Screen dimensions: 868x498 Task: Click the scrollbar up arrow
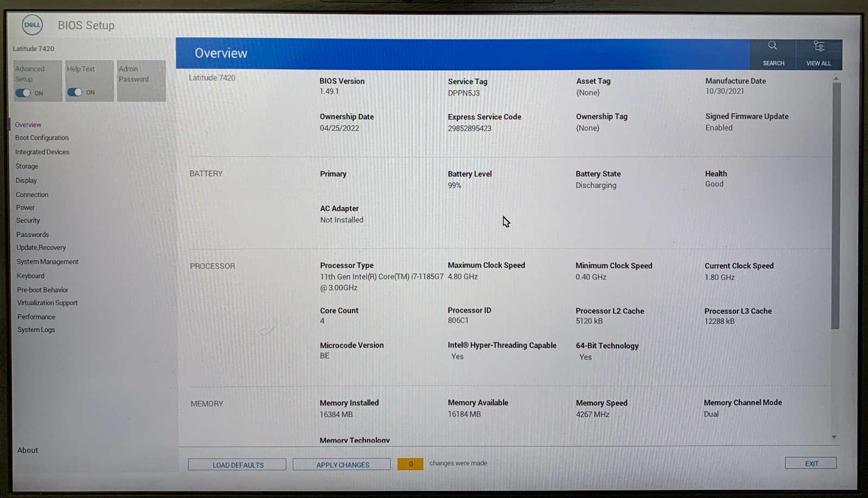coord(836,79)
